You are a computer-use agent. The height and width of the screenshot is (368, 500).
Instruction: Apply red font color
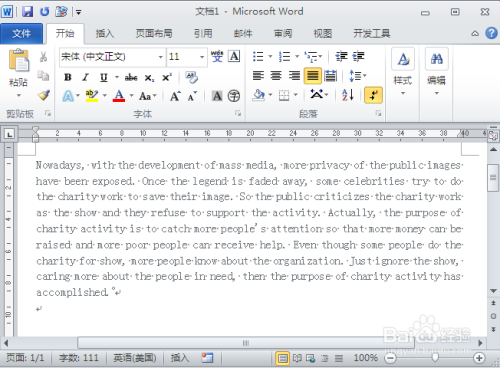click(x=119, y=96)
